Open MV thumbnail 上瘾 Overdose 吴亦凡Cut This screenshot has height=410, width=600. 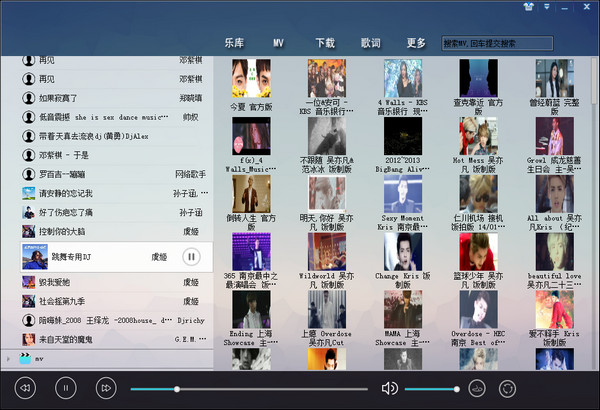327,309
